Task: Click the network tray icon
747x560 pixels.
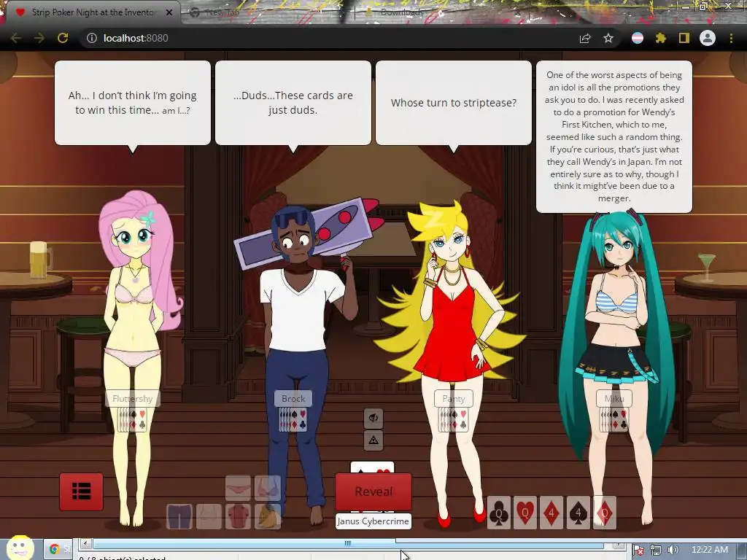Action: 656,551
